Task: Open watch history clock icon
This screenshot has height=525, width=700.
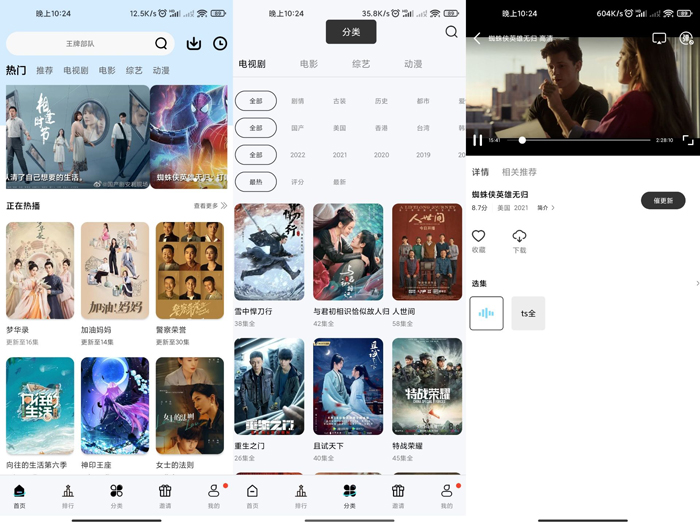Action: click(220, 44)
